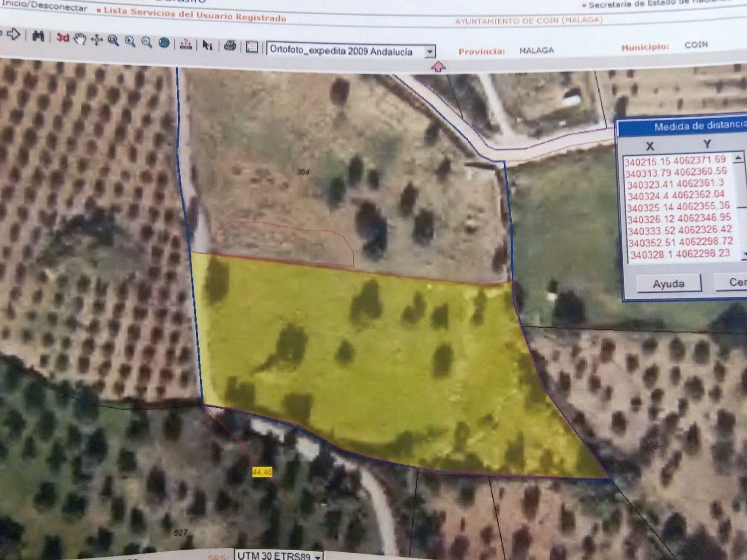Select the hand pan tool
The image size is (747, 560).
pyautogui.click(x=80, y=39)
